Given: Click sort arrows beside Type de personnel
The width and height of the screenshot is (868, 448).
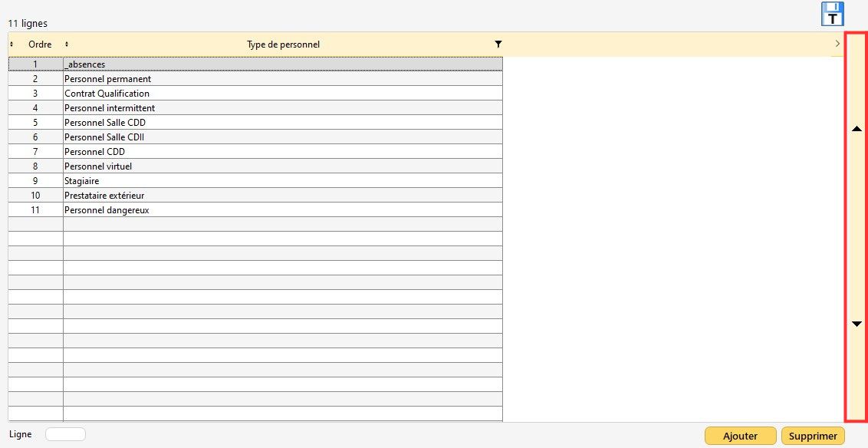Looking at the screenshot, I should [x=67, y=44].
